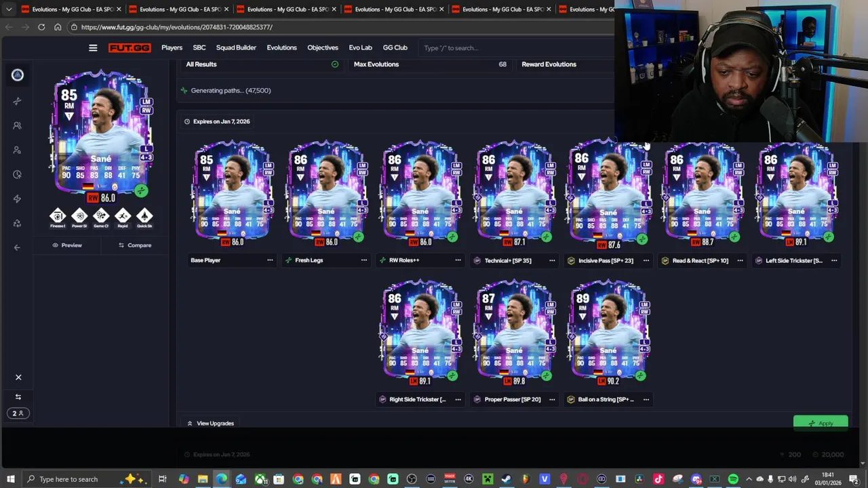868x488 pixels.
Task: Click the 'Read & React [SP+ 10]' label
Action: (700, 260)
